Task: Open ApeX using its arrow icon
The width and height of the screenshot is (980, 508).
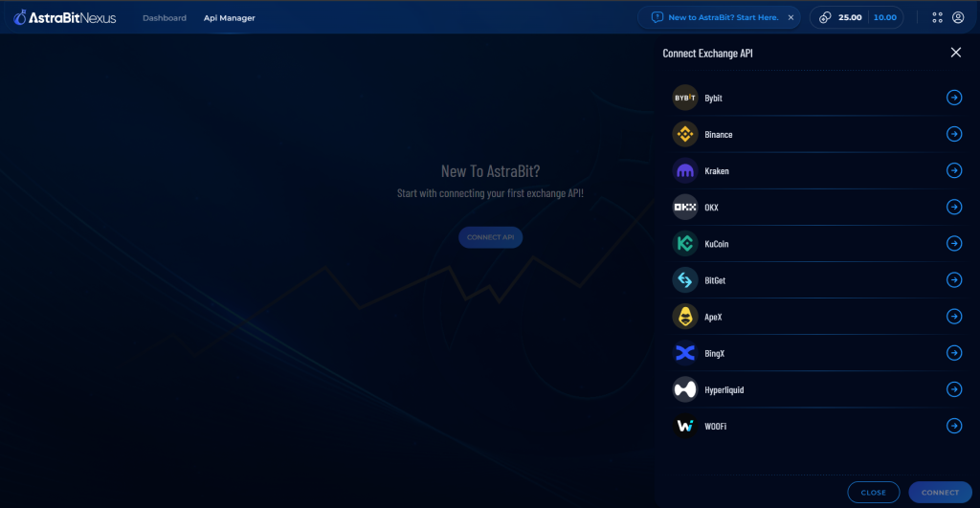Action: (954, 316)
